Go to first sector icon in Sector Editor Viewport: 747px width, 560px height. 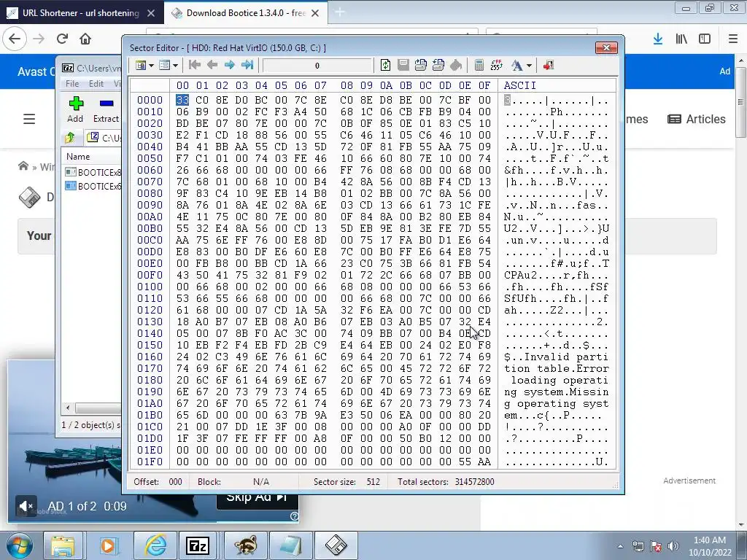point(194,65)
